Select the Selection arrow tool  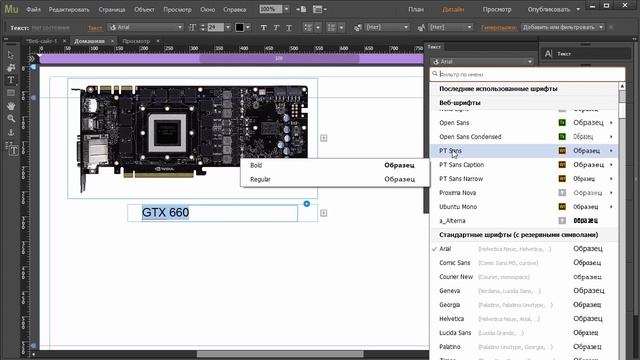pos(11,55)
